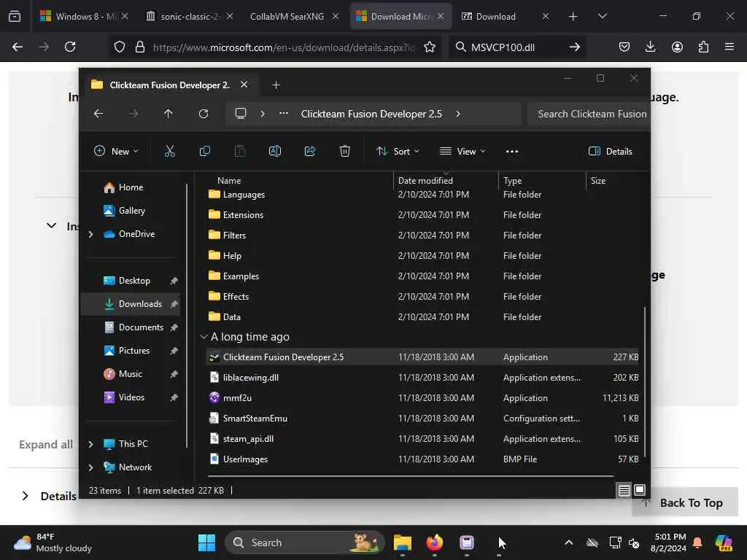Click the Copy icon in Explorer toolbar
This screenshot has height=560, width=747.
click(205, 152)
